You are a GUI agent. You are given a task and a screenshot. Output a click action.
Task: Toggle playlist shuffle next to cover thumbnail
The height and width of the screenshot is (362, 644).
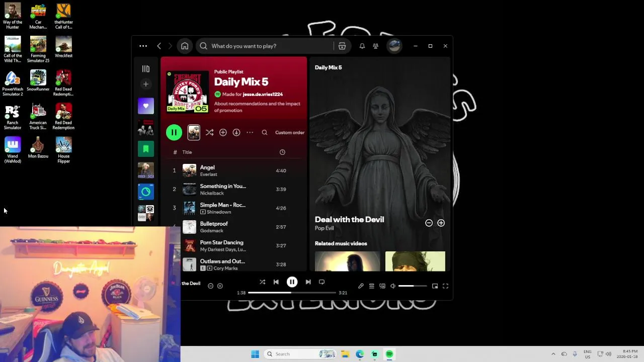[209, 132]
